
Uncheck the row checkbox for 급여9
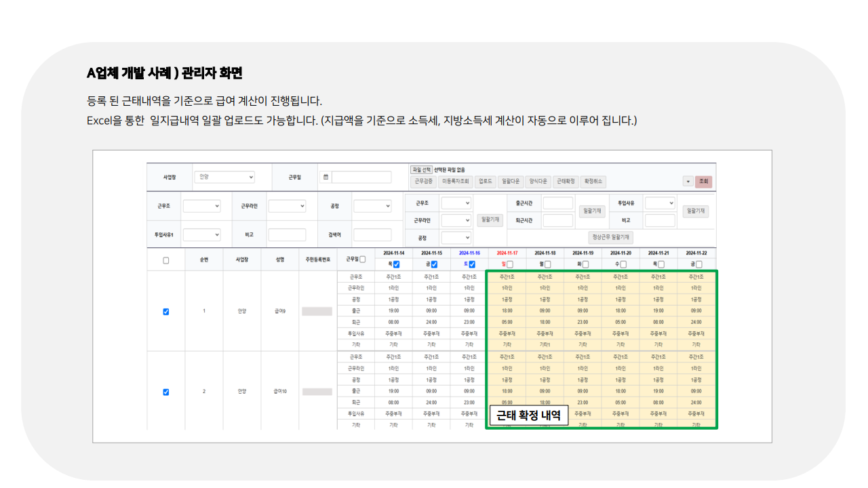point(165,310)
